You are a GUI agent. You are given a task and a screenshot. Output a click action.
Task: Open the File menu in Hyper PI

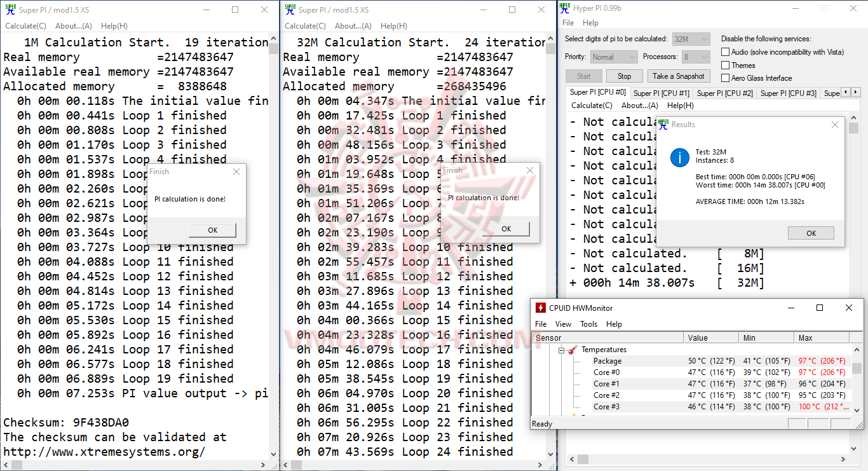tap(568, 23)
